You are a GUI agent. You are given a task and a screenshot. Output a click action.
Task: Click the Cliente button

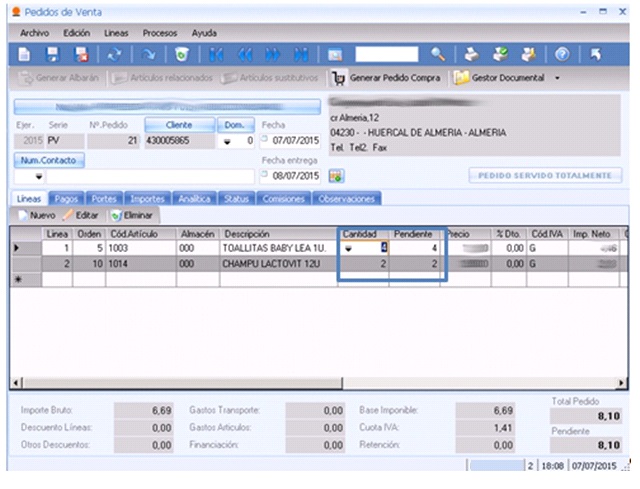[x=180, y=125]
